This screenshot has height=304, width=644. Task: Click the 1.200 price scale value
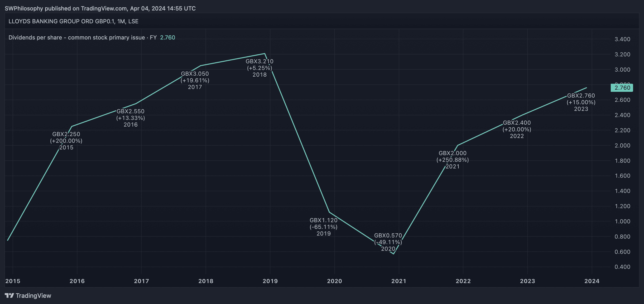623,206
